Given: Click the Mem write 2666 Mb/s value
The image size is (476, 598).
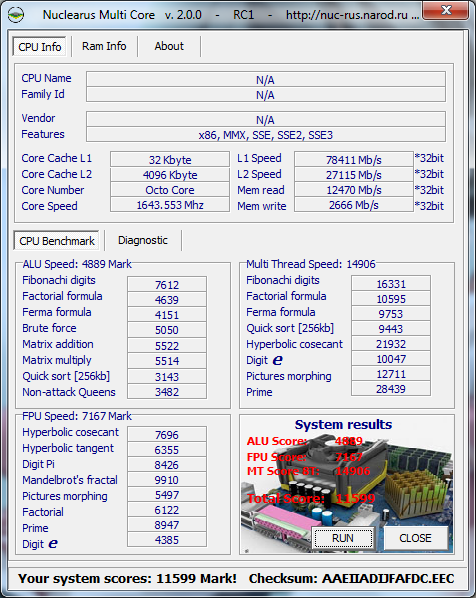Looking at the screenshot, I should click(x=354, y=205).
